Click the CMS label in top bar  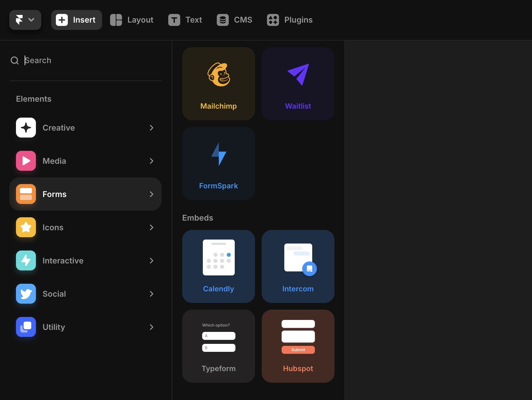click(x=243, y=20)
